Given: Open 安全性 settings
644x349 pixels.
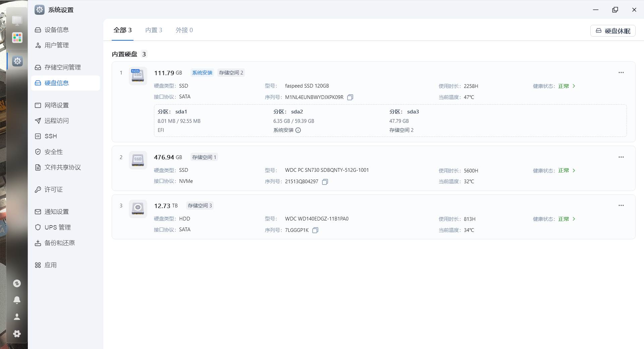Looking at the screenshot, I should click(65, 152).
